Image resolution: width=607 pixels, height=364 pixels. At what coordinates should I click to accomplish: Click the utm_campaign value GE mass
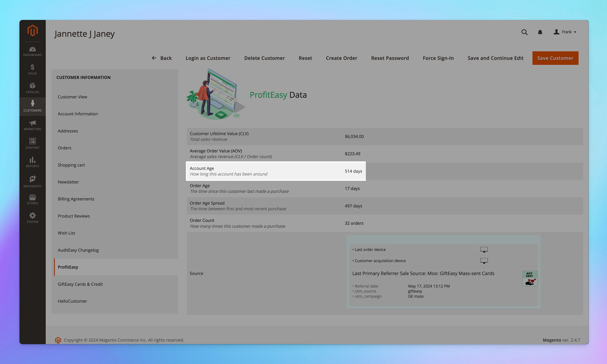click(x=416, y=296)
